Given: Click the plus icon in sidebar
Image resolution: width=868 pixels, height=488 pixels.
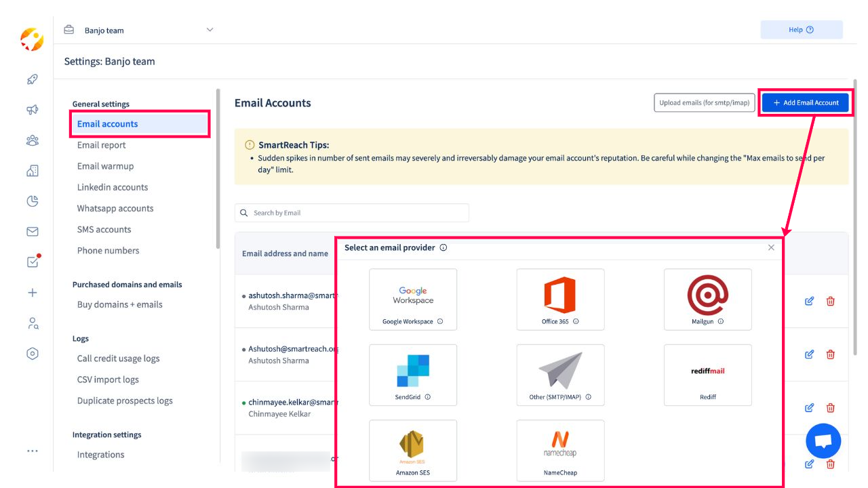Looking at the screenshot, I should (32, 293).
